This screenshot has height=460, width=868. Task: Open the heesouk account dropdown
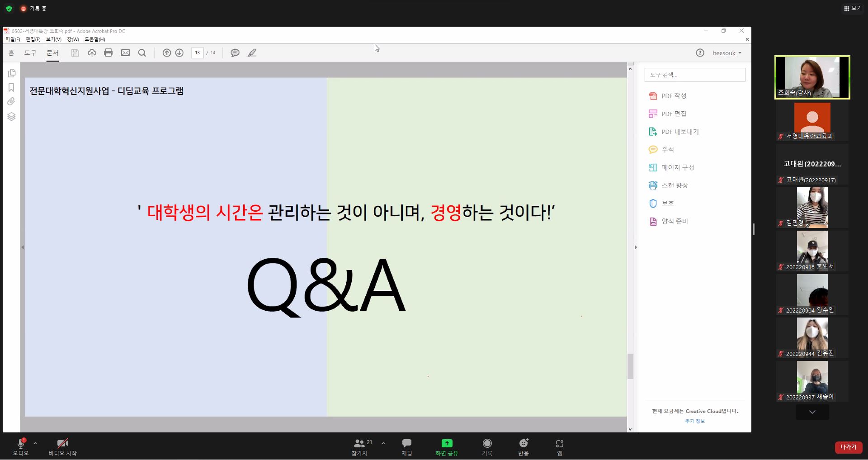coord(726,53)
